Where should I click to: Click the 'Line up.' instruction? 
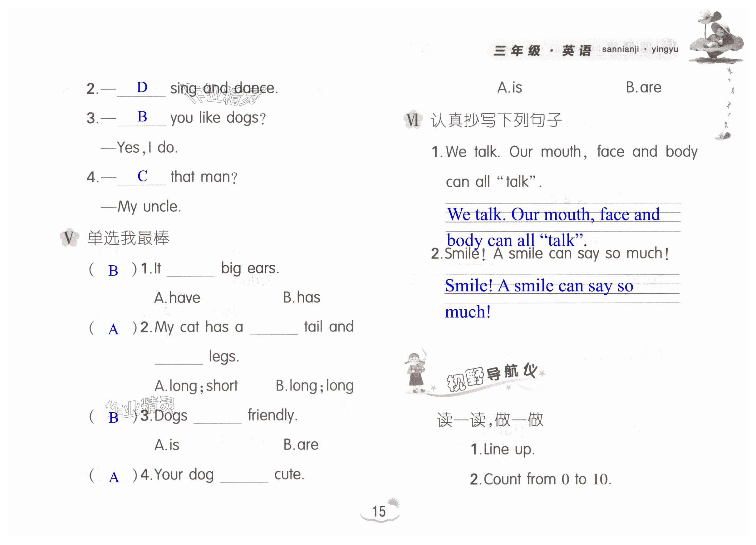coord(503,449)
